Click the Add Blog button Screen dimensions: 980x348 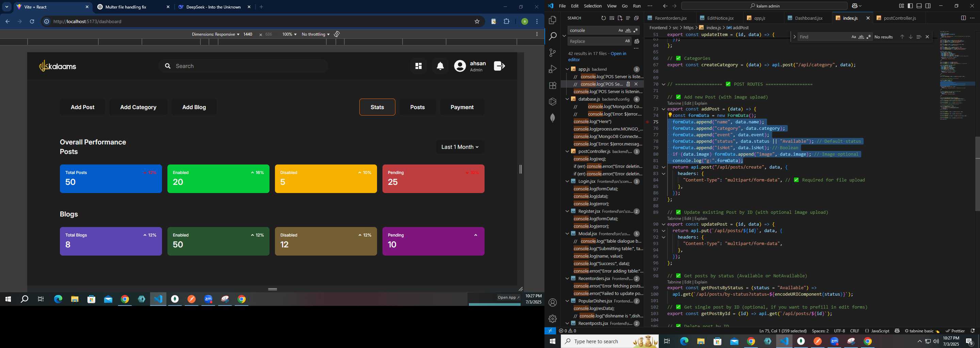point(194,107)
